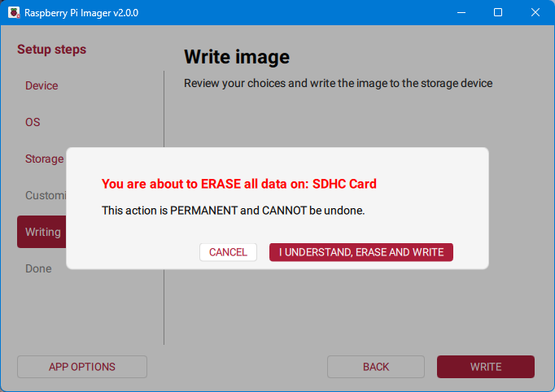Select the Writing setup step
This screenshot has height=392, width=555.
pyautogui.click(x=42, y=232)
